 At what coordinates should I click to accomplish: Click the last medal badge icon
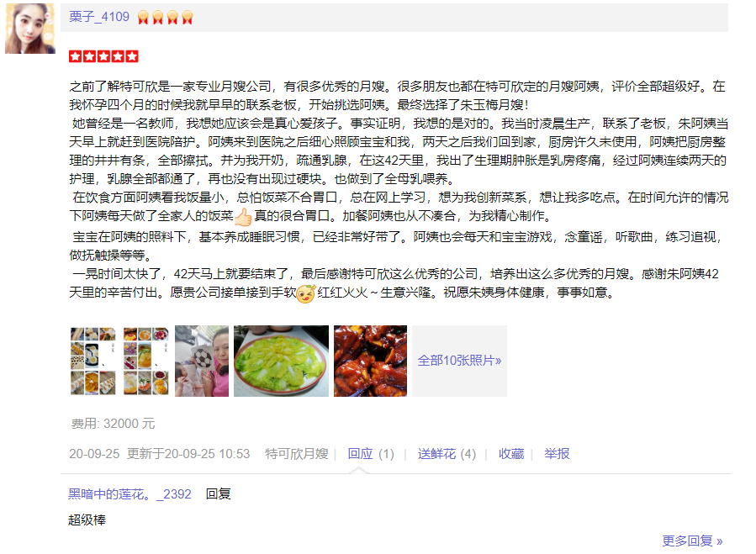(187, 18)
